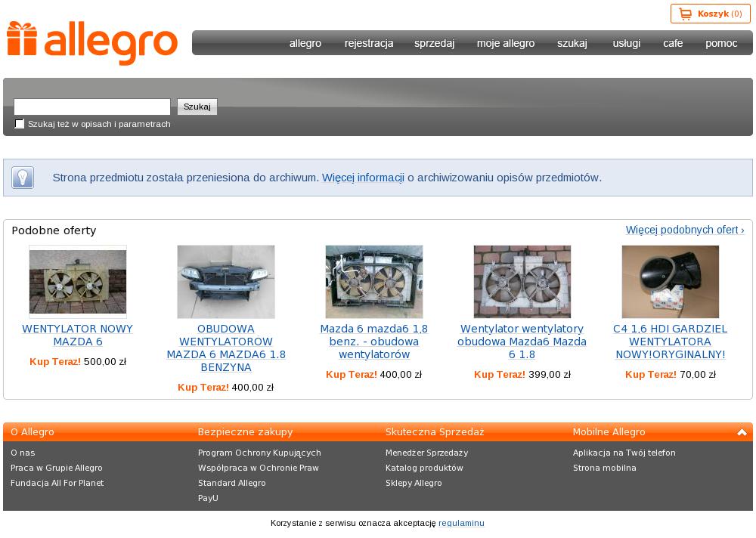
Task: Open the PayU footer link
Action: [x=208, y=498]
